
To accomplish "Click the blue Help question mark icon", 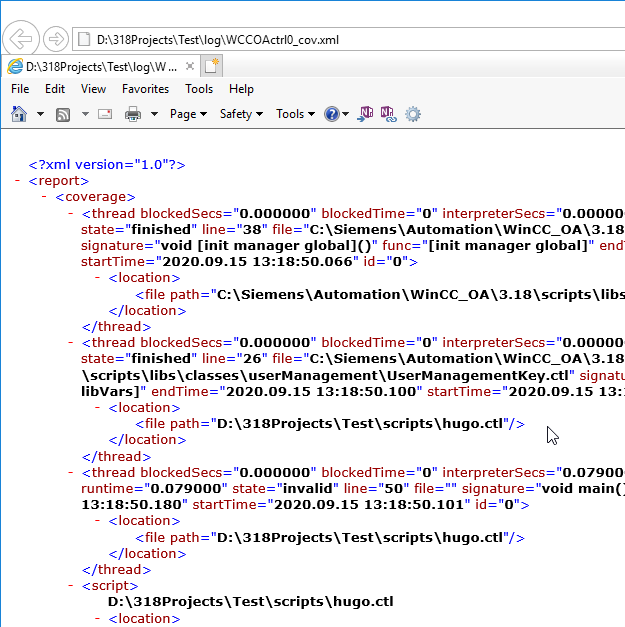I will pos(332,114).
